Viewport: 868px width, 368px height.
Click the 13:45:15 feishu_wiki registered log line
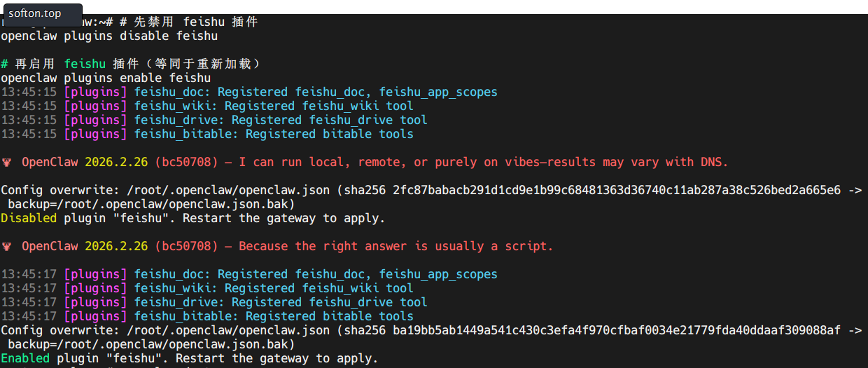[x=207, y=106]
